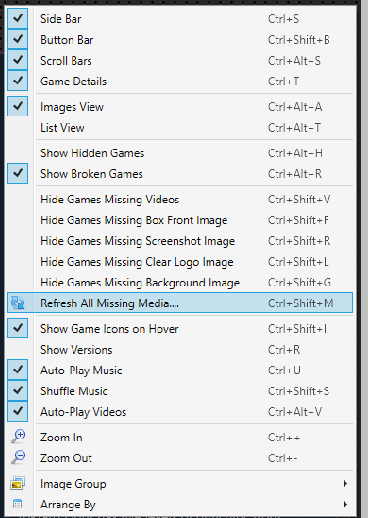Viewport: 368px width, 518px height.
Task: Toggle the Button Bar checkmark off
Action: click(x=17, y=39)
